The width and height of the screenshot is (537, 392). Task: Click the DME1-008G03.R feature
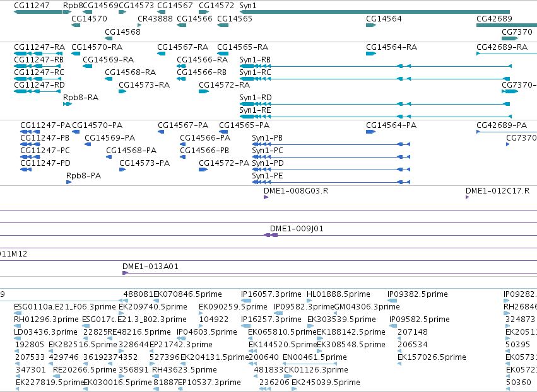pyautogui.click(x=296, y=190)
